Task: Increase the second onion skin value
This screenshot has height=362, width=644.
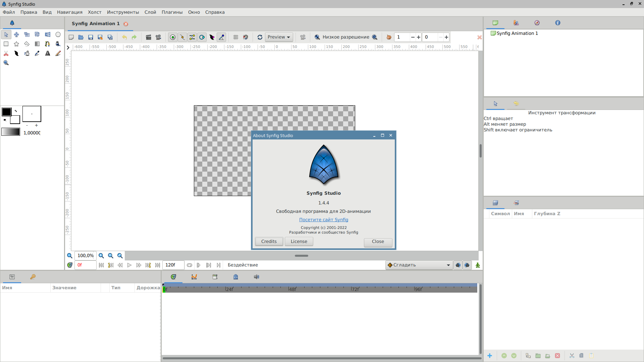Action: click(446, 37)
